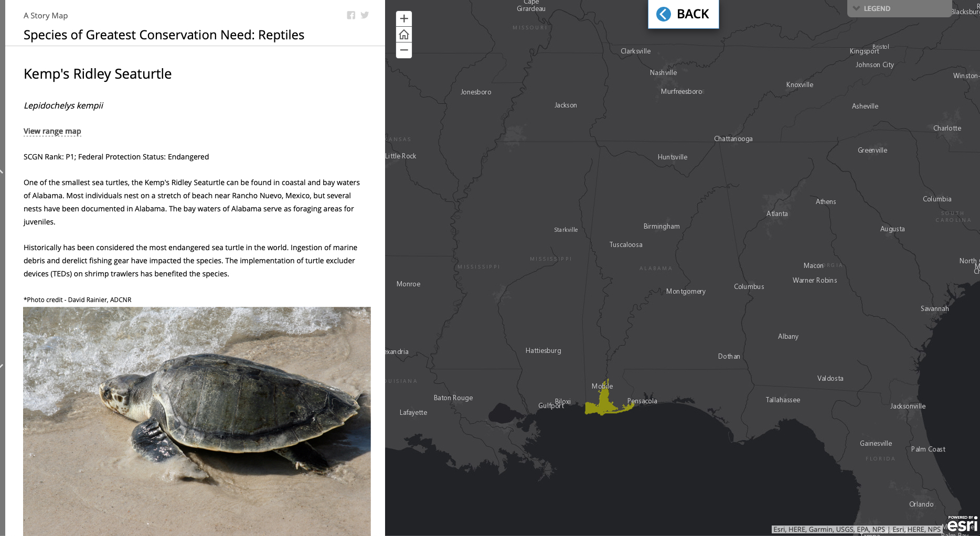Expand the Legend via its chevron
The height and width of the screenshot is (536, 980).
857,8
